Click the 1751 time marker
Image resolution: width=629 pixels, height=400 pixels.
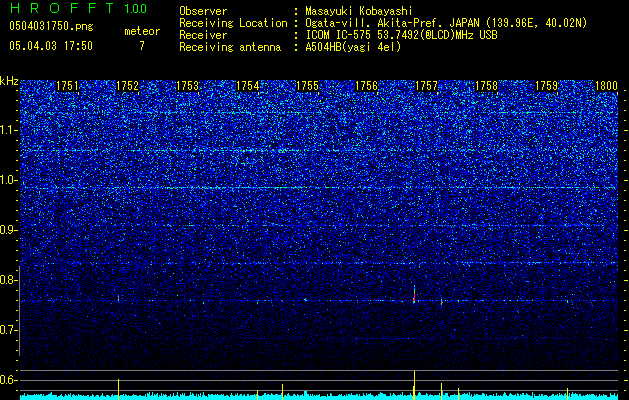[67, 86]
